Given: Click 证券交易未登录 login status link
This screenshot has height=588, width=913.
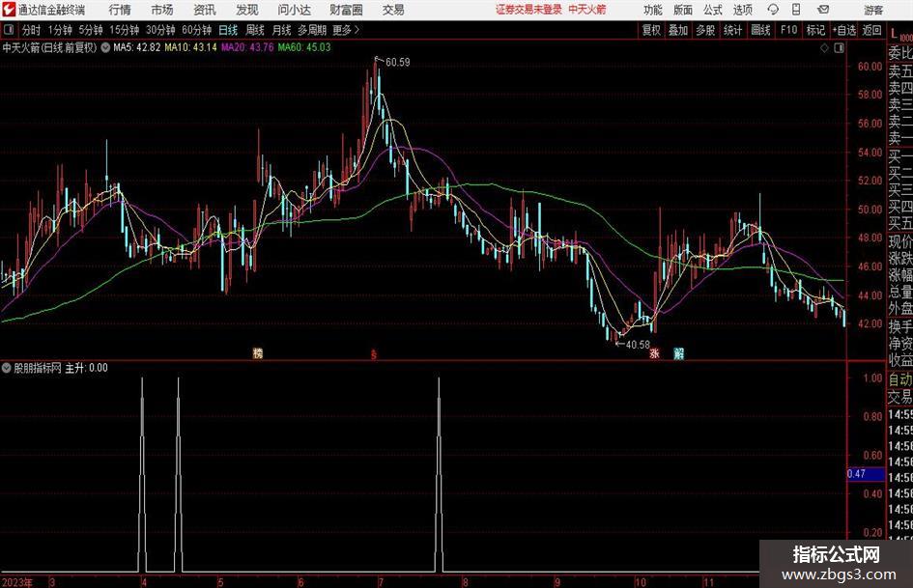Looking at the screenshot, I should pyautogui.click(x=528, y=10).
